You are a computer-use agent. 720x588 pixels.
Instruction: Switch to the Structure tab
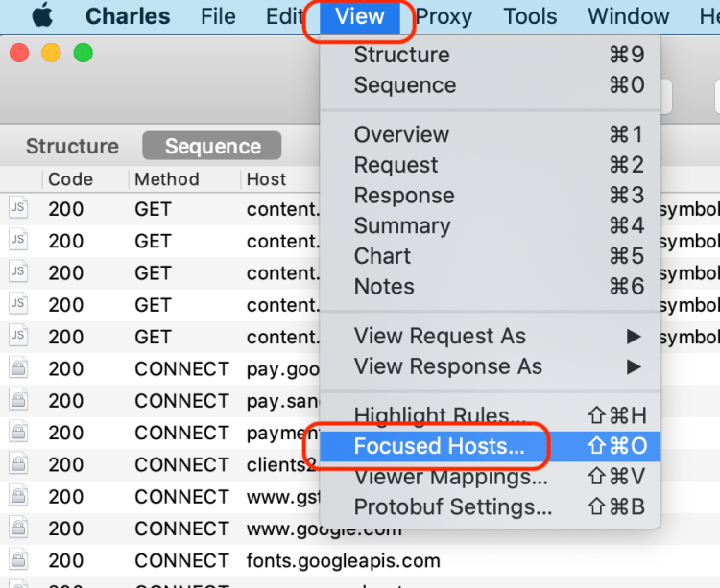(72, 146)
